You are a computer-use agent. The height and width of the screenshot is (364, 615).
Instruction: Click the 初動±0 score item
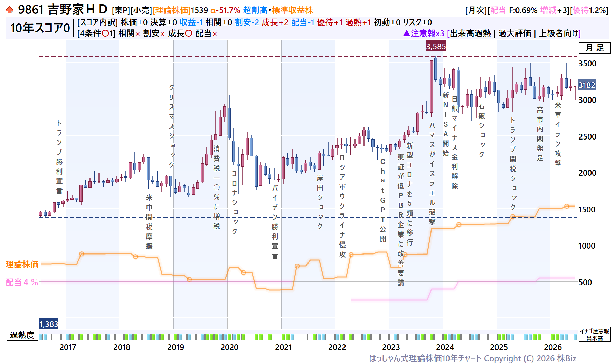[387, 22]
